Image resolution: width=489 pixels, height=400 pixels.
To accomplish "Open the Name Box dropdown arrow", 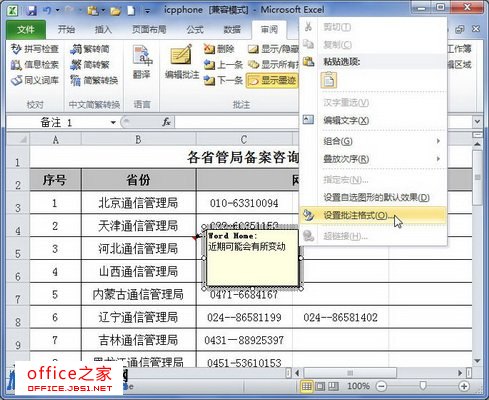I will tap(113, 122).
